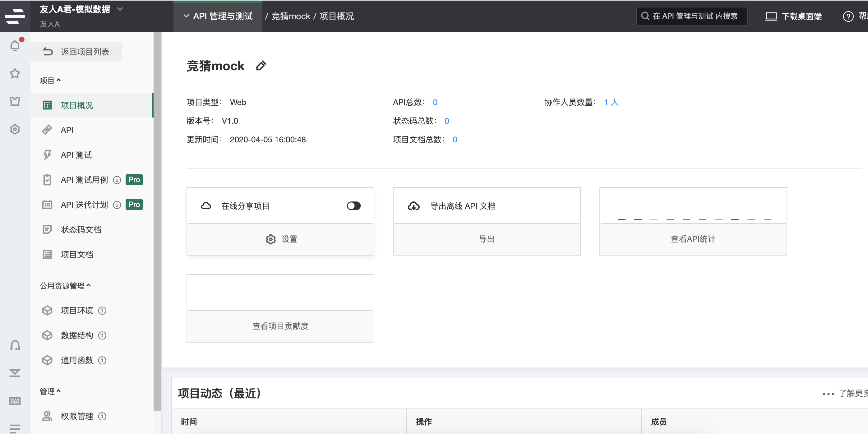Open 通用函数 in the sidebar
The width and height of the screenshot is (868, 434).
(77, 360)
